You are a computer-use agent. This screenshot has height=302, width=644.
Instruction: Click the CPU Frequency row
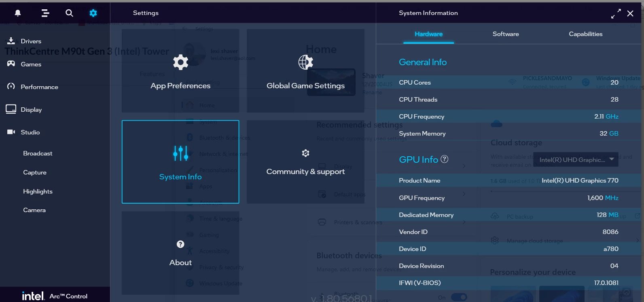(508, 116)
